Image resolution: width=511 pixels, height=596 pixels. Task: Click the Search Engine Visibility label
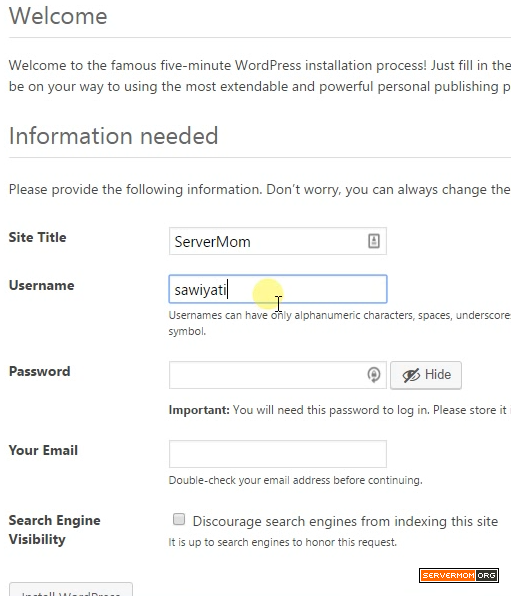tap(54, 530)
